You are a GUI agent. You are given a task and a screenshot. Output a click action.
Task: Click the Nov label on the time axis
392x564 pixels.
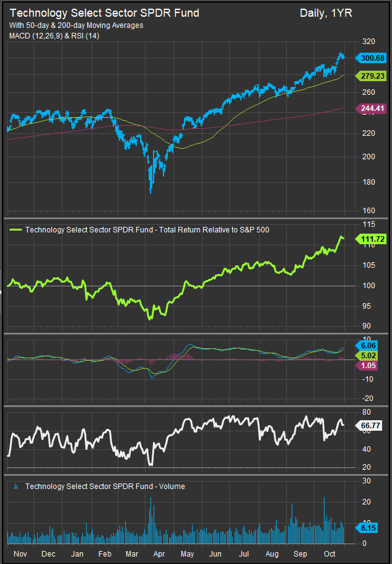pyautogui.click(x=20, y=553)
